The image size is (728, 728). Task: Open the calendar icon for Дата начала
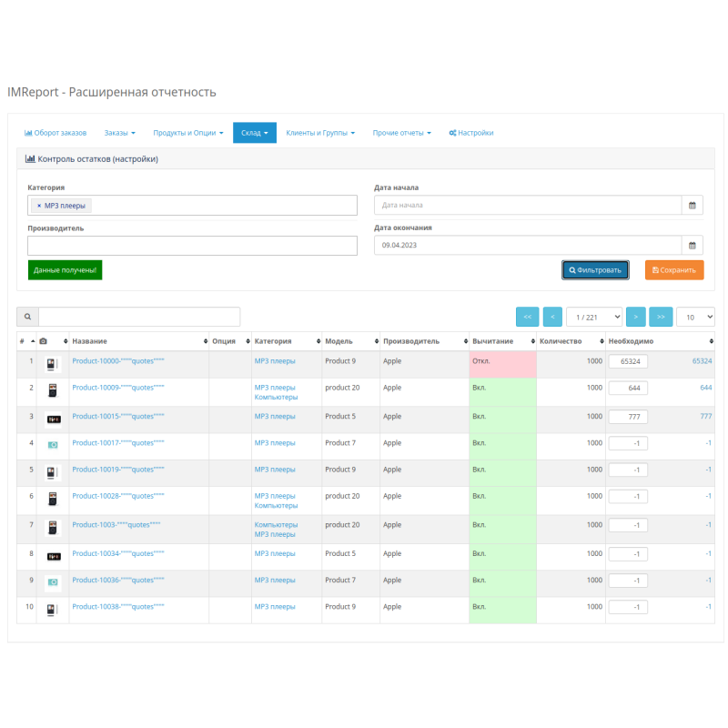point(693,205)
